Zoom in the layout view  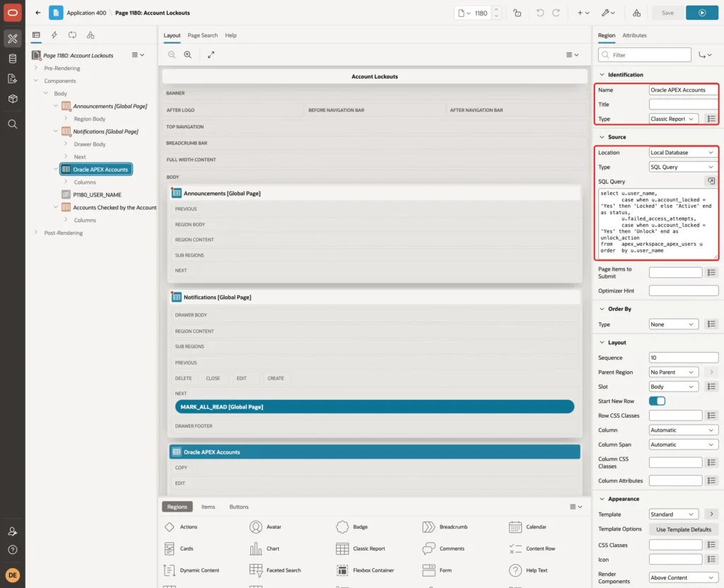[x=188, y=54]
